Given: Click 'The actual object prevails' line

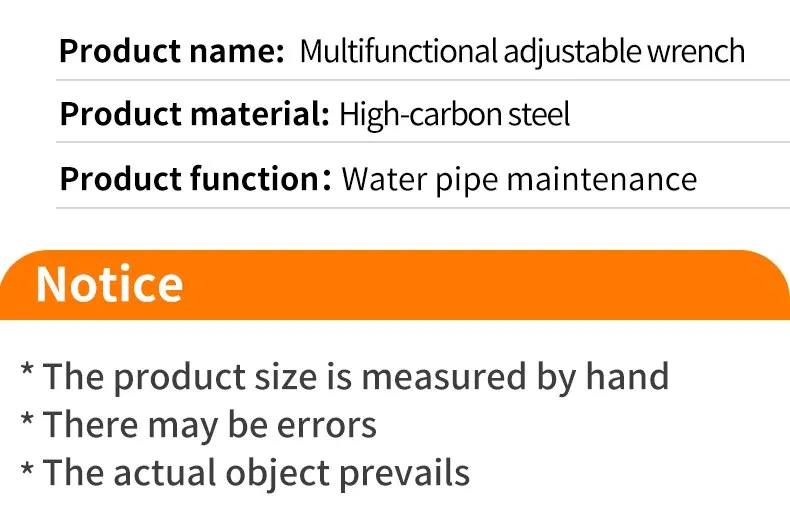Looking at the screenshot, I should point(256,474).
